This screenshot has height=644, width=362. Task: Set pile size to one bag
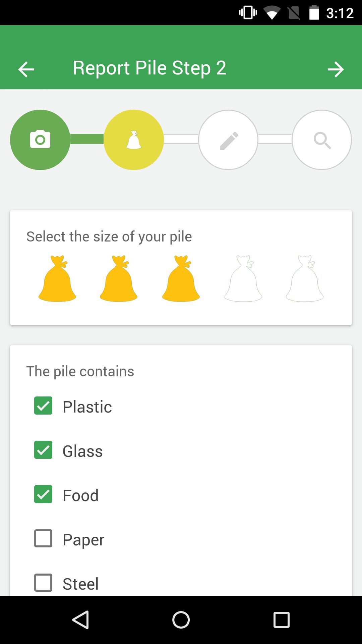tap(57, 279)
